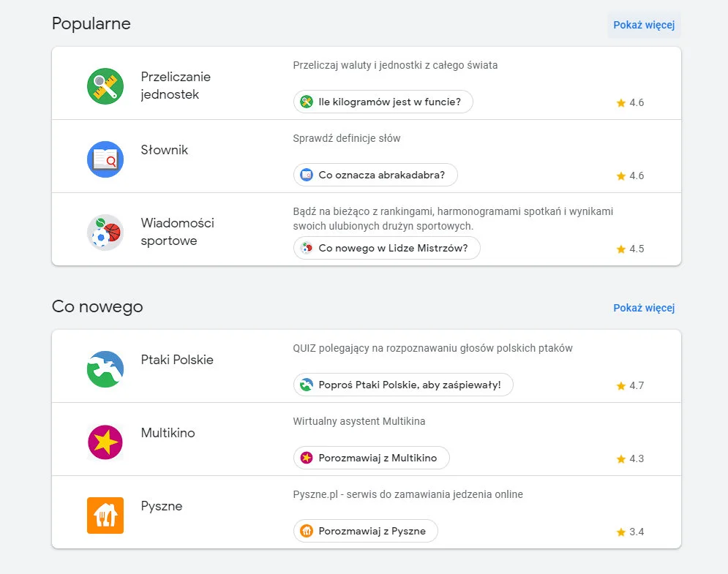The height and width of the screenshot is (574, 728).
Task: Open Pokaż więcej link under Co nowego
Action: [x=644, y=308]
